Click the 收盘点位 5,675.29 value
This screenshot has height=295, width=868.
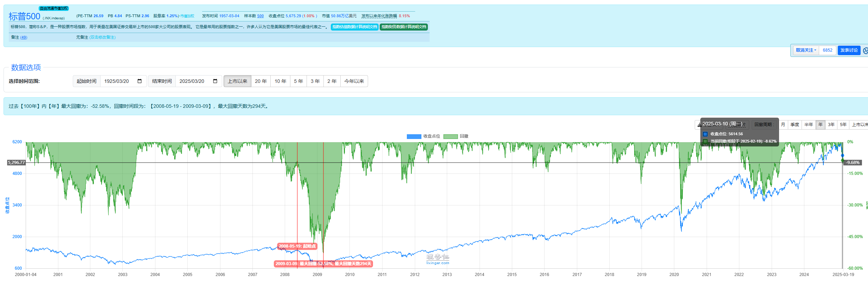(x=292, y=16)
